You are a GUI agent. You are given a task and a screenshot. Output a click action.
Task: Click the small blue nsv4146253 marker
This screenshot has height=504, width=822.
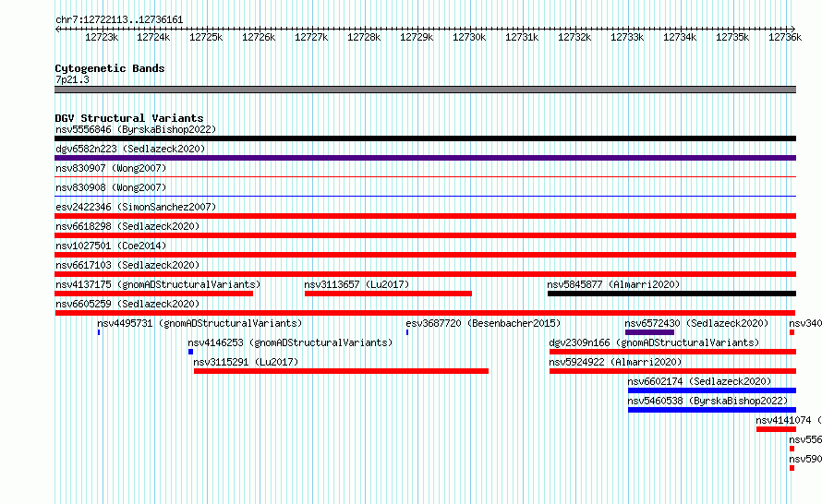click(190, 352)
